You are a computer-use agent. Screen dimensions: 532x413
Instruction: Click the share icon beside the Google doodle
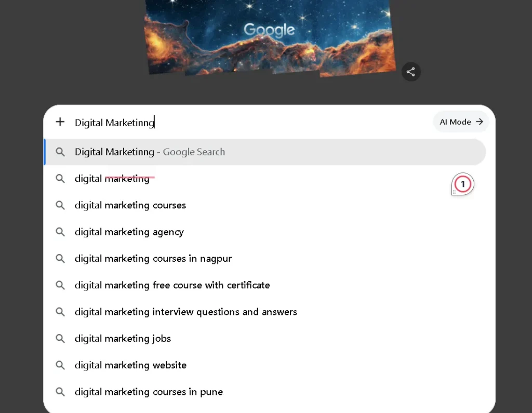(411, 72)
